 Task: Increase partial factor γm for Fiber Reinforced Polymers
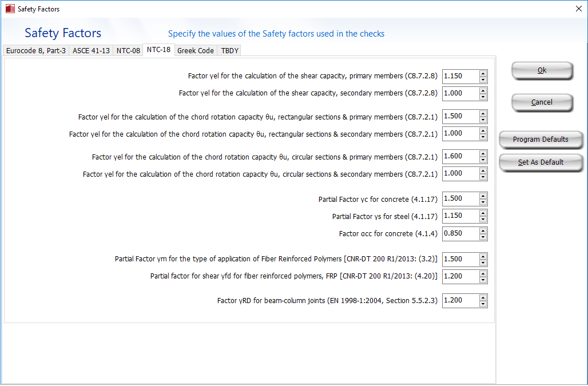tap(483, 256)
